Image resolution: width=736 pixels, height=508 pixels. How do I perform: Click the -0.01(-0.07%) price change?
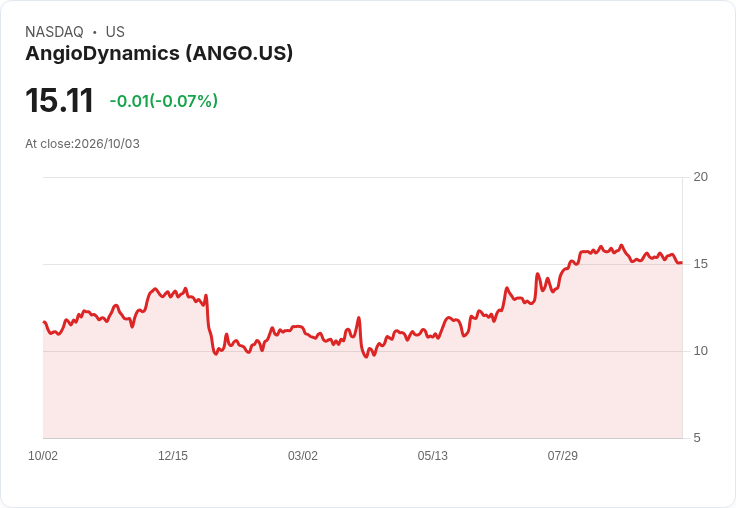[x=163, y=101]
